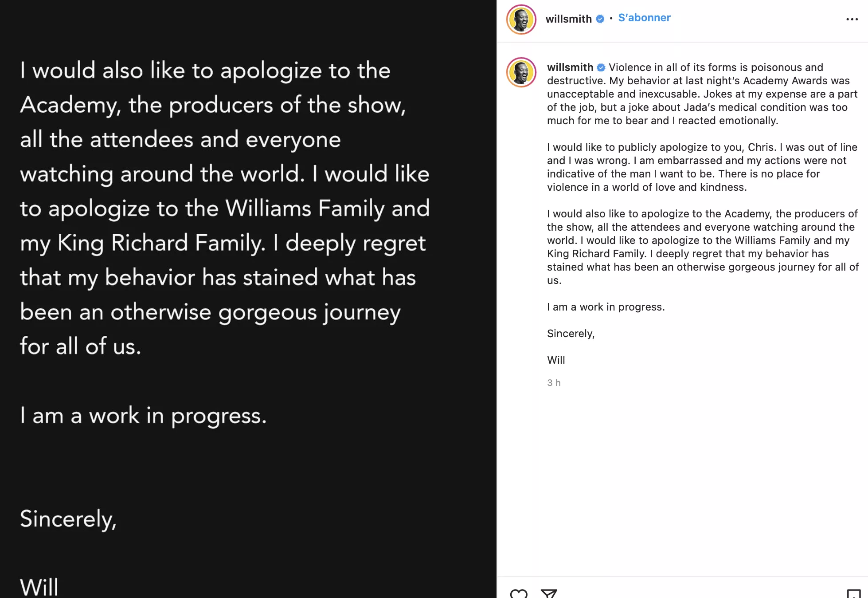Open willsmith profile from the header username

pos(568,19)
